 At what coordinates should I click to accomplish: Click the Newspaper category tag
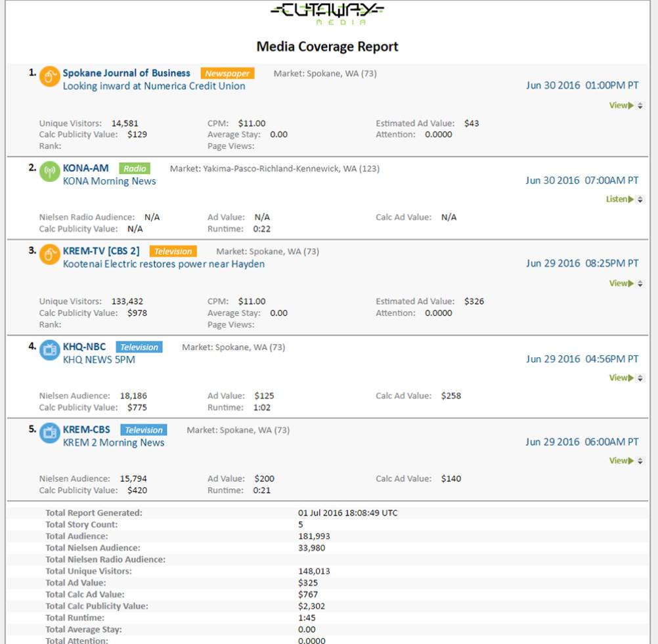[x=227, y=74]
